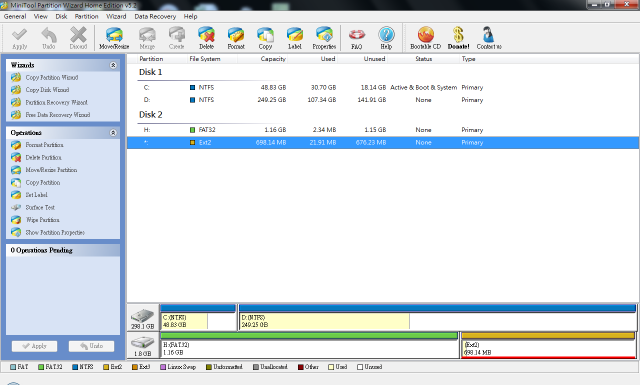The width and height of the screenshot is (640, 385).
Task: Choose Wipe Partition in sidebar
Action: tap(42, 220)
